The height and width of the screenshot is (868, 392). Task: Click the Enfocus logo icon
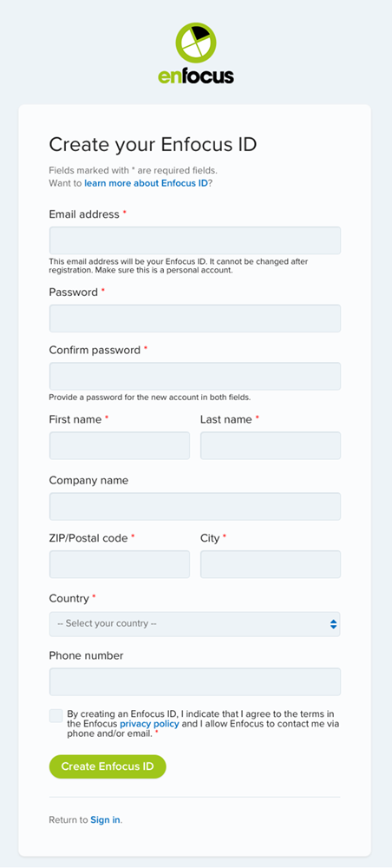click(x=196, y=43)
